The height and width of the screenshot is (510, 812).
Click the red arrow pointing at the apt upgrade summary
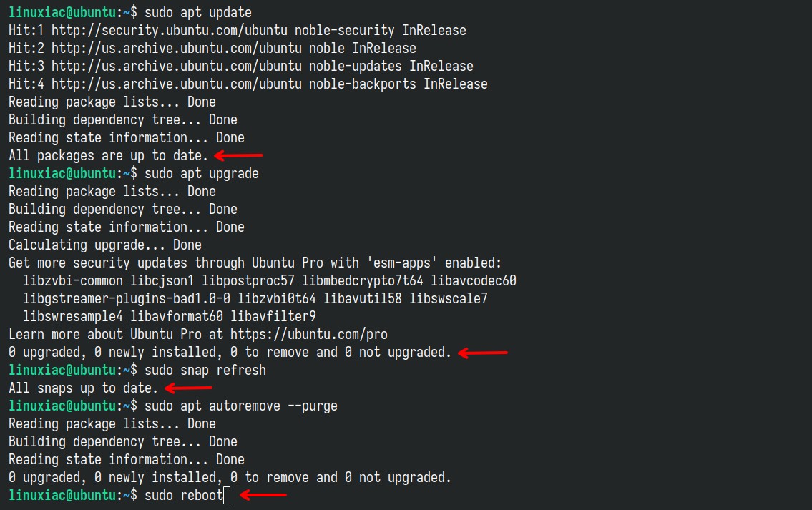483,352
